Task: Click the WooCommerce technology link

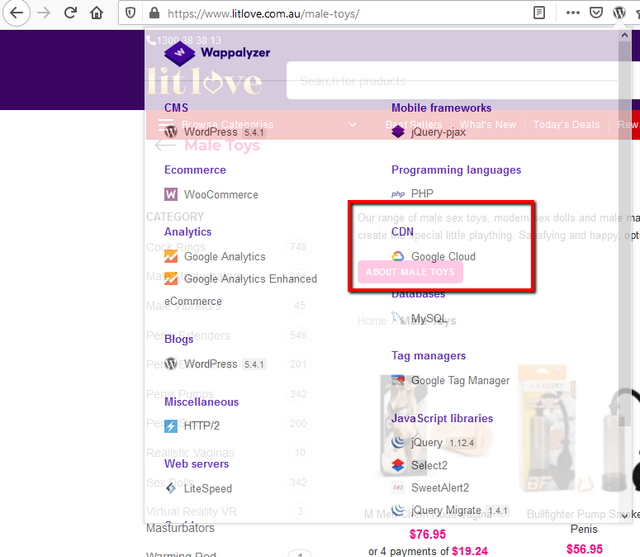Action: [x=221, y=195]
